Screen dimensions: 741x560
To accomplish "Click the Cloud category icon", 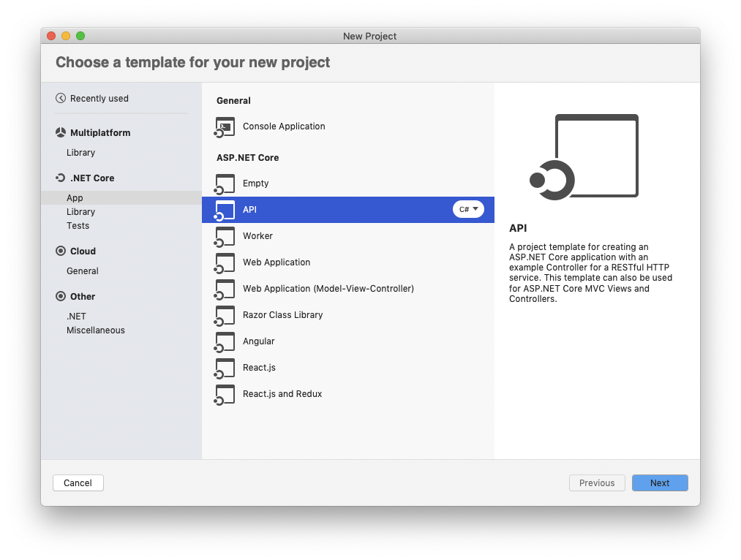I will 61,251.
